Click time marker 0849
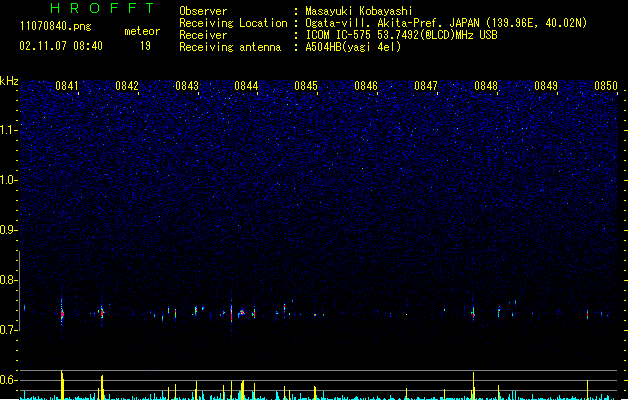The image size is (629, 400). tap(546, 86)
